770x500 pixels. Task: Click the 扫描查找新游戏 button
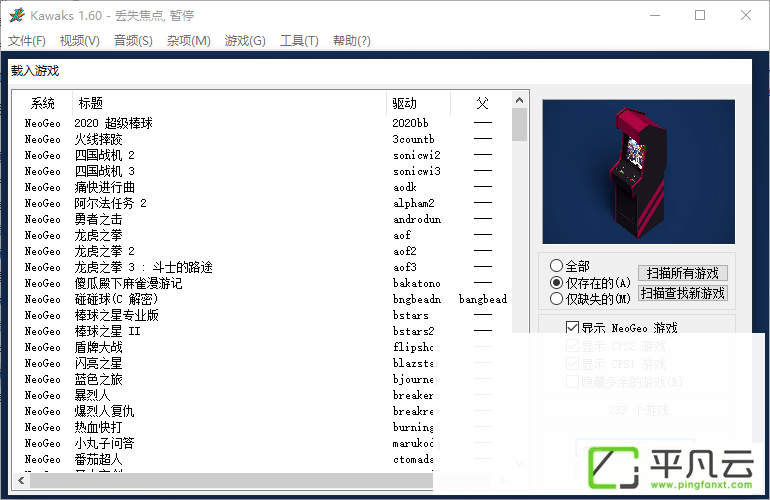coord(683,293)
